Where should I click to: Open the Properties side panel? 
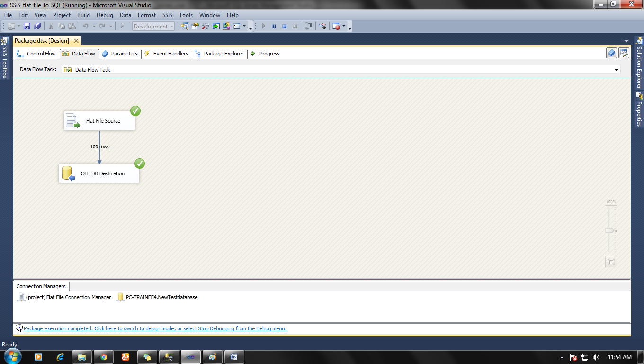click(639, 109)
